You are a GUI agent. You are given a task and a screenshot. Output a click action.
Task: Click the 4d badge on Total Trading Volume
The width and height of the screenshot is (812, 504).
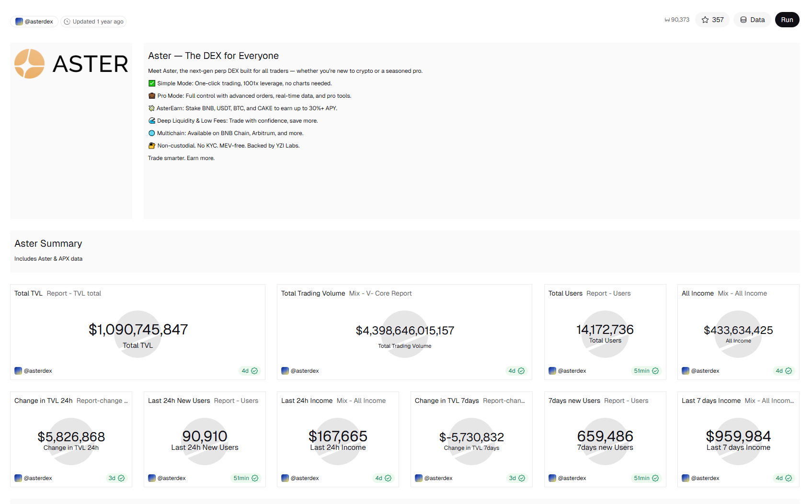[x=516, y=371]
